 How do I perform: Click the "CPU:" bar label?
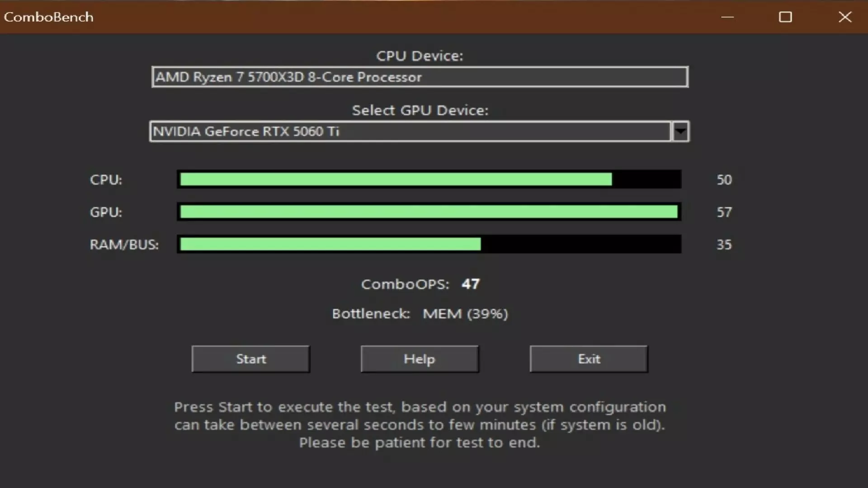pyautogui.click(x=106, y=180)
